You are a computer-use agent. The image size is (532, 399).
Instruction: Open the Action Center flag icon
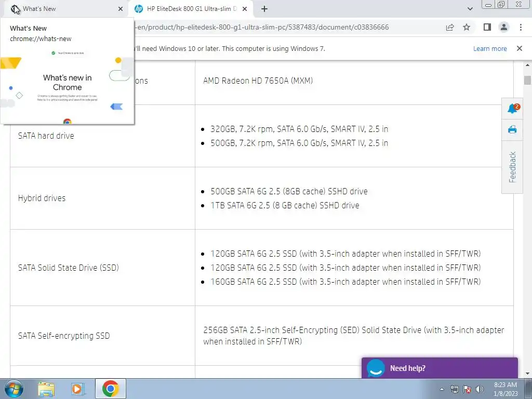(x=467, y=389)
